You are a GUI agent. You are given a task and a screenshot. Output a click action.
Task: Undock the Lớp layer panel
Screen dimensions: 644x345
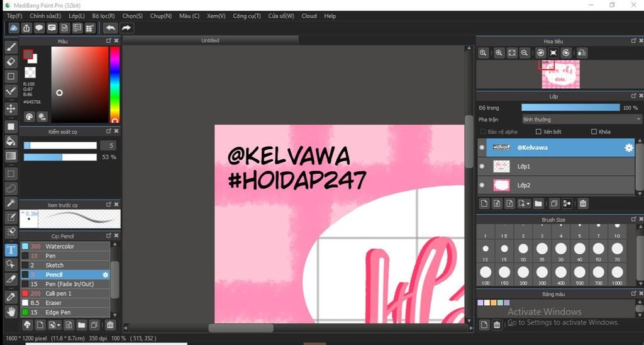pos(633,96)
